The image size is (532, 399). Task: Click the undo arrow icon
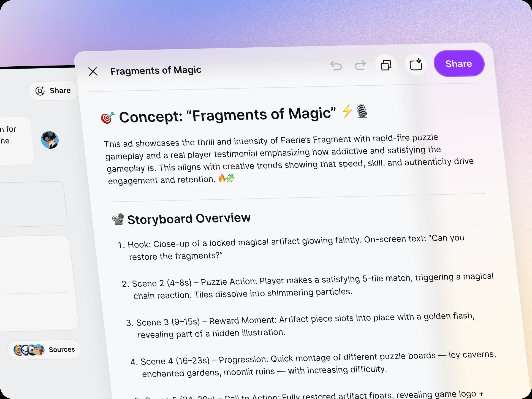tap(336, 66)
